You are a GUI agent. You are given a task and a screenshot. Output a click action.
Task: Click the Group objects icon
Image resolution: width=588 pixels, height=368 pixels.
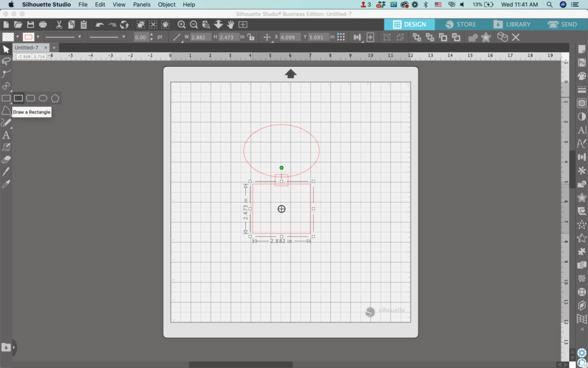tap(387, 37)
